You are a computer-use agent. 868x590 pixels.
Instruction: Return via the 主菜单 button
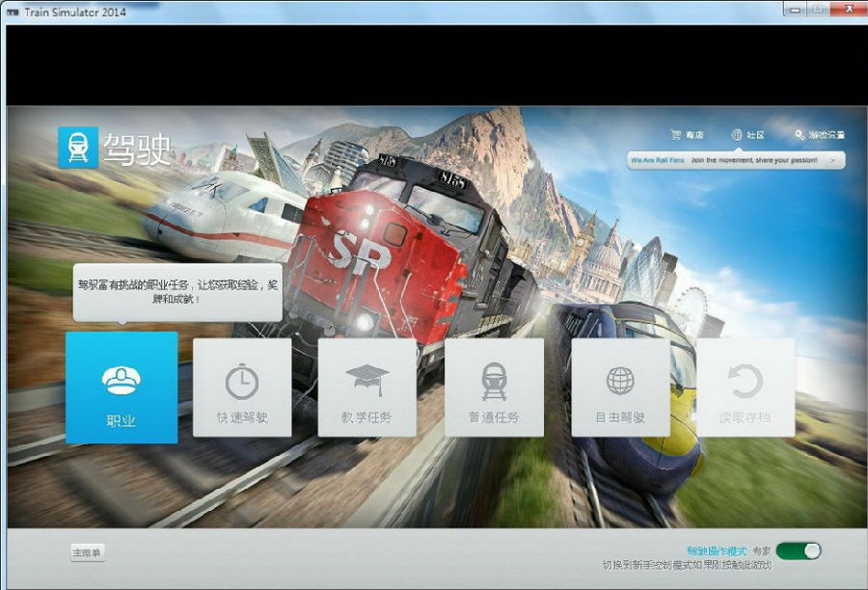(x=87, y=552)
